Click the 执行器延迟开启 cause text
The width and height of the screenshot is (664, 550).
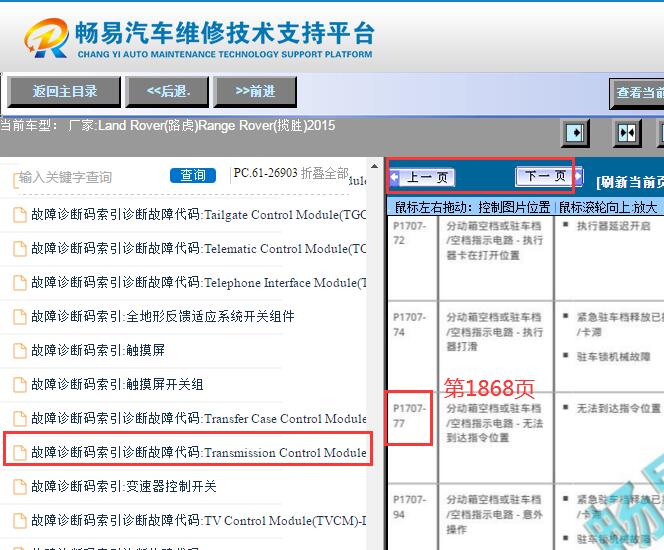point(613,226)
